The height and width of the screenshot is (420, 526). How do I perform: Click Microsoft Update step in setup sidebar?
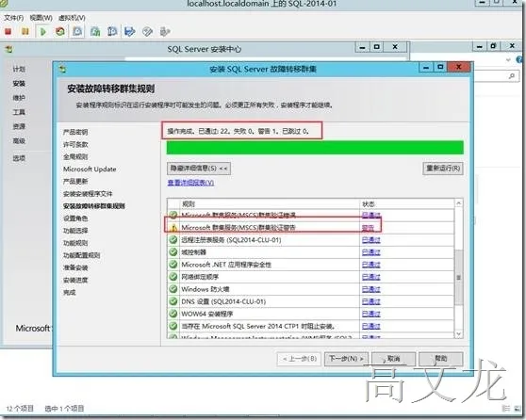pyautogui.click(x=90, y=169)
